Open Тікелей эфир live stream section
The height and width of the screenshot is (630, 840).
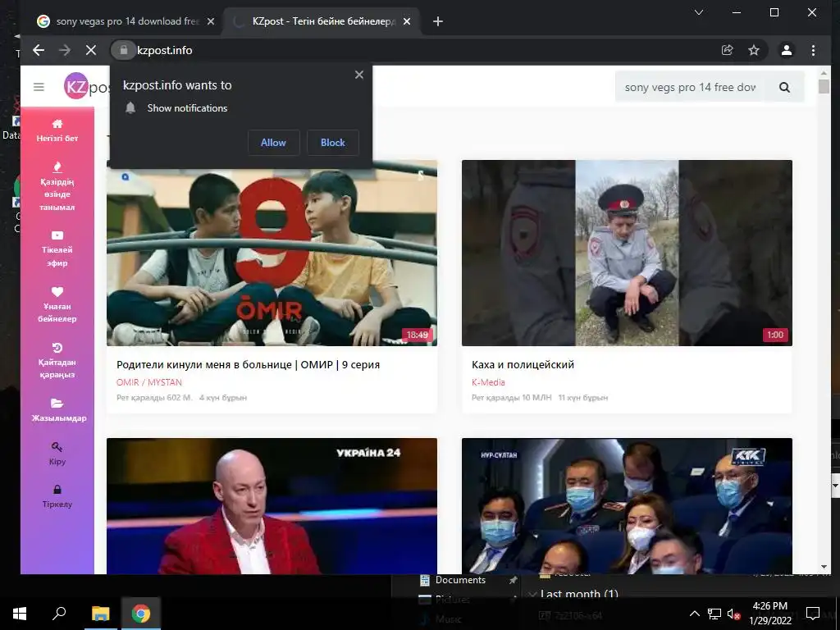(57, 249)
